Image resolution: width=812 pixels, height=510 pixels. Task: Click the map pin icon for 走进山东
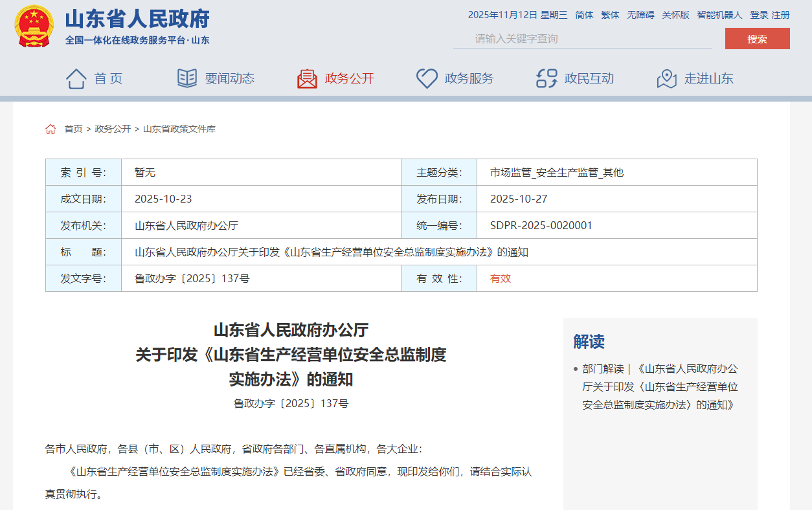tap(666, 79)
